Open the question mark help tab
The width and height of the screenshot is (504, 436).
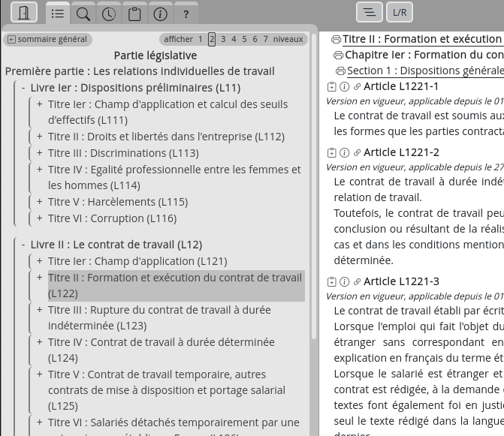click(186, 14)
